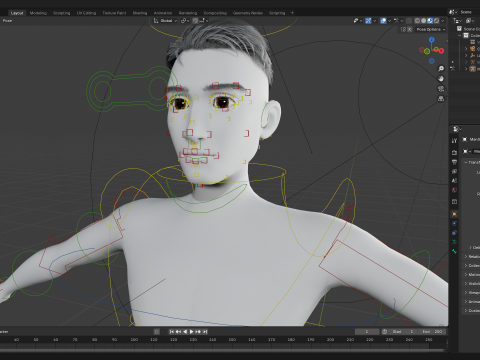Screen dimensions: 480x360
Task: Switch perspective/orthographic view icon
Action: coord(441,99)
